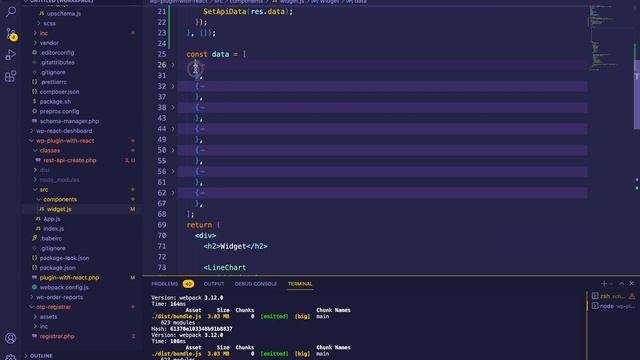Screen dimensions: 640x360
Task: Switch to the OUTPUT tab
Action: coord(214,284)
